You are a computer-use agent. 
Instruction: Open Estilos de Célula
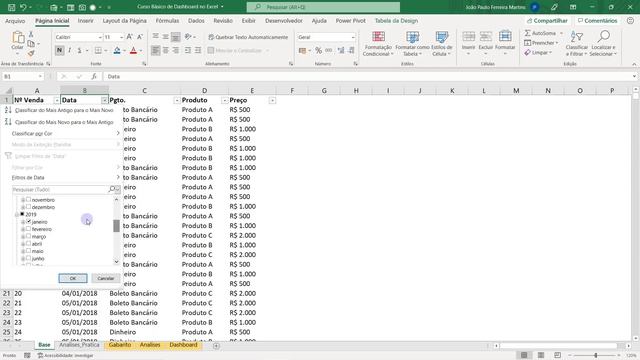pos(442,43)
